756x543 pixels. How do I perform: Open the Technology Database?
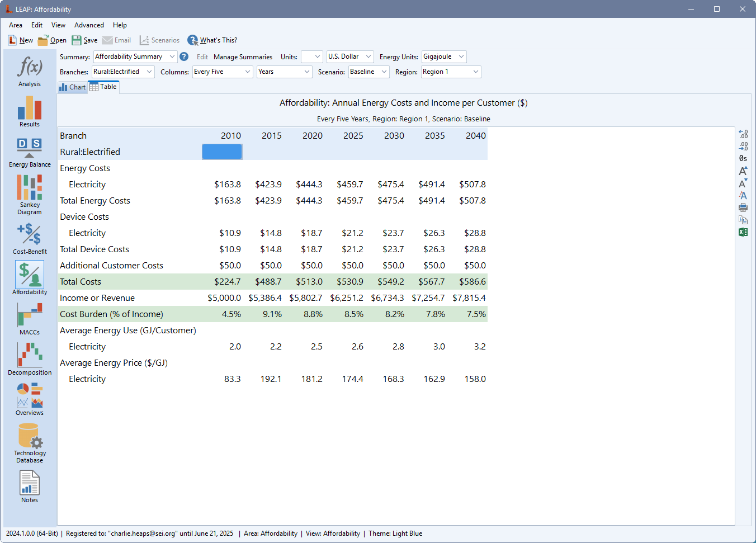30,442
